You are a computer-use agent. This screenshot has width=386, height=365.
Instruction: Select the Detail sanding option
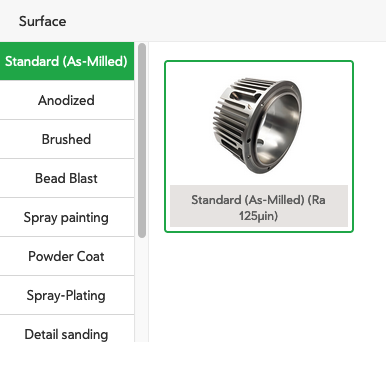(67, 329)
